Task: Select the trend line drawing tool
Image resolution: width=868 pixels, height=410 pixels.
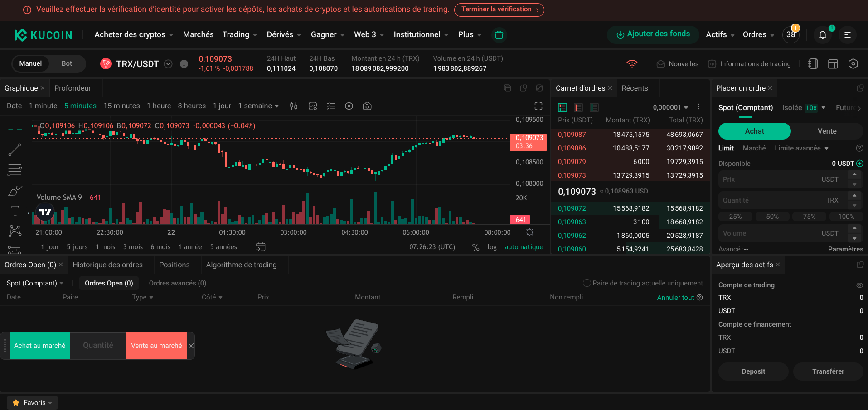Action: [15, 150]
